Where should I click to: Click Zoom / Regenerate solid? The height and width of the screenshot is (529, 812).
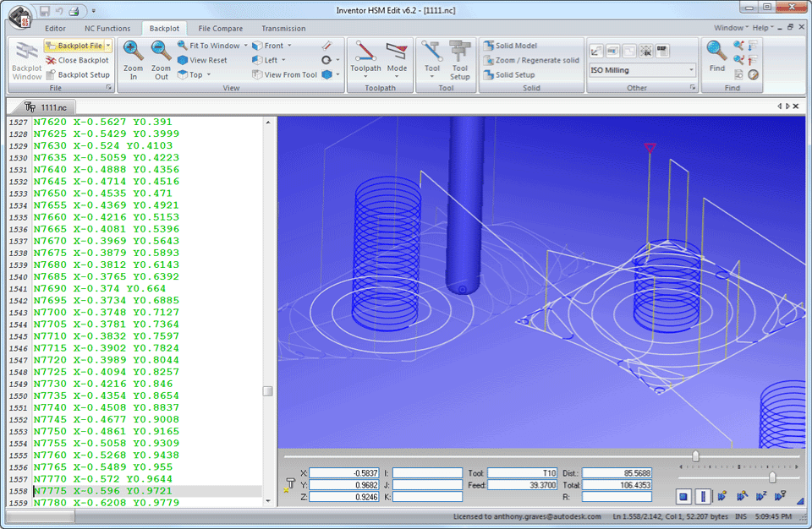531,60
